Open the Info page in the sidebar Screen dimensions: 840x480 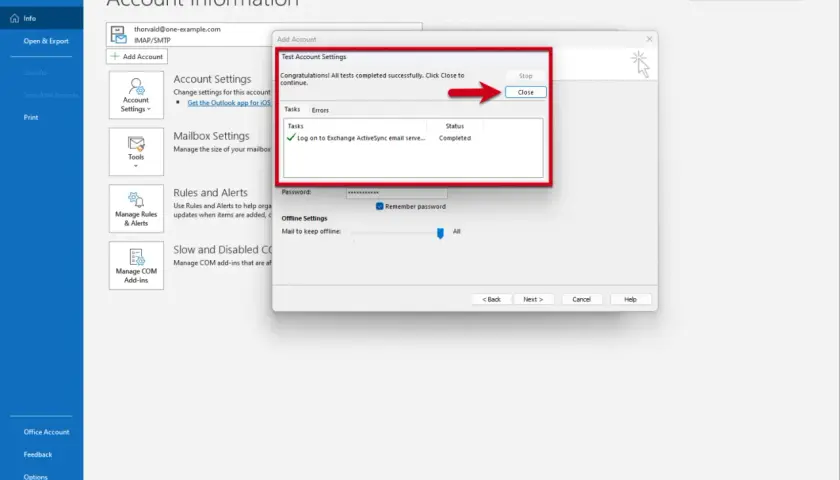[41, 18]
